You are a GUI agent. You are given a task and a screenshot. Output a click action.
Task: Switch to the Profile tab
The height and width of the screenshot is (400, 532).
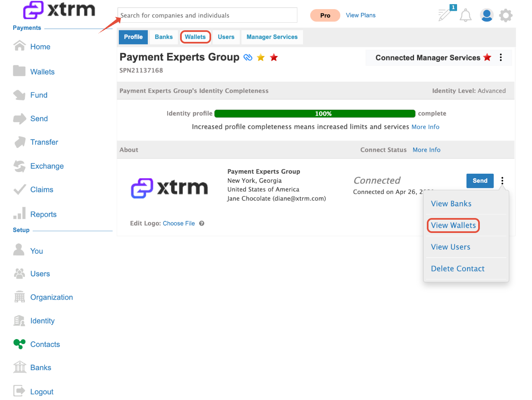133,37
